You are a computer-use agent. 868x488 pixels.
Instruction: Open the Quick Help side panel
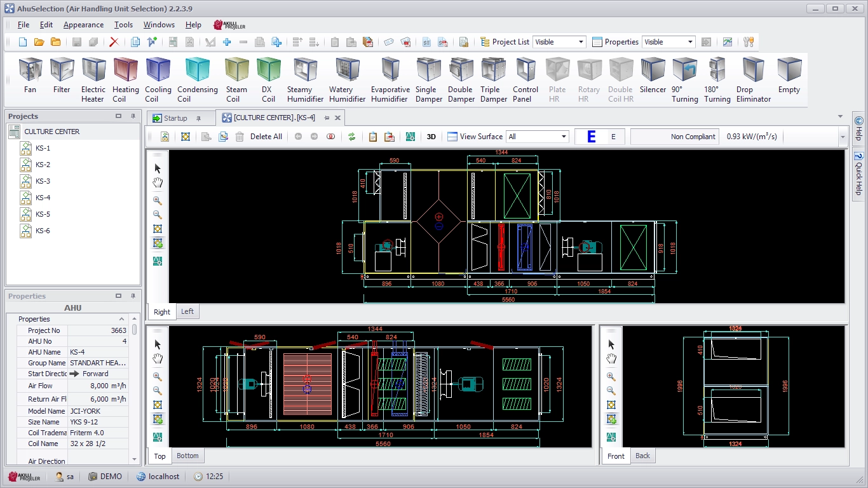pyautogui.click(x=858, y=173)
